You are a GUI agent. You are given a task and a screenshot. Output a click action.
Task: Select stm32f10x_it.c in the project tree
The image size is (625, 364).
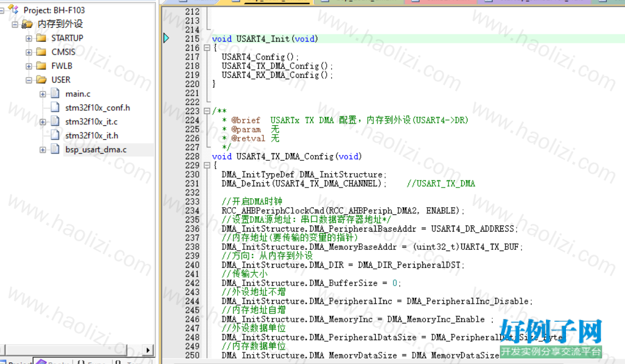tap(91, 121)
